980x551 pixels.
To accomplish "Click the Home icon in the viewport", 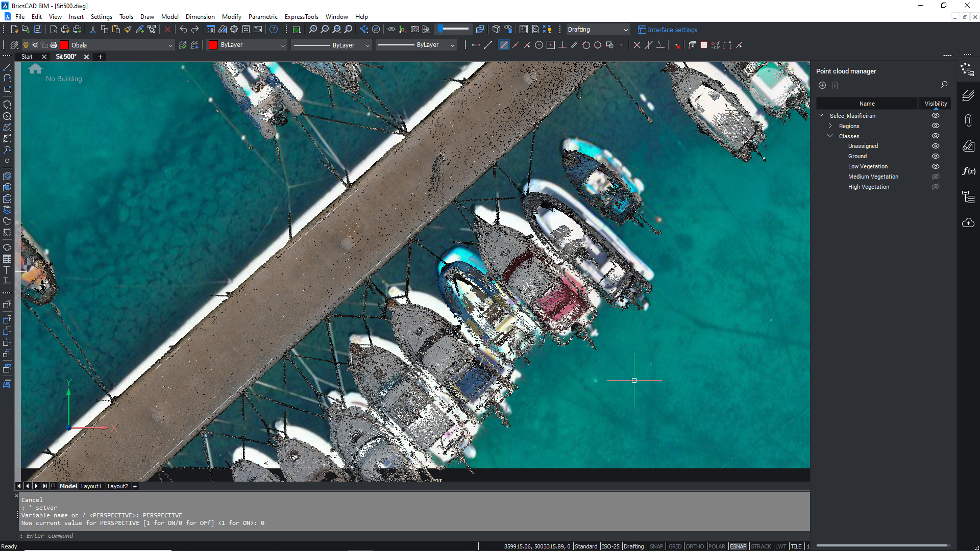I will (35, 68).
